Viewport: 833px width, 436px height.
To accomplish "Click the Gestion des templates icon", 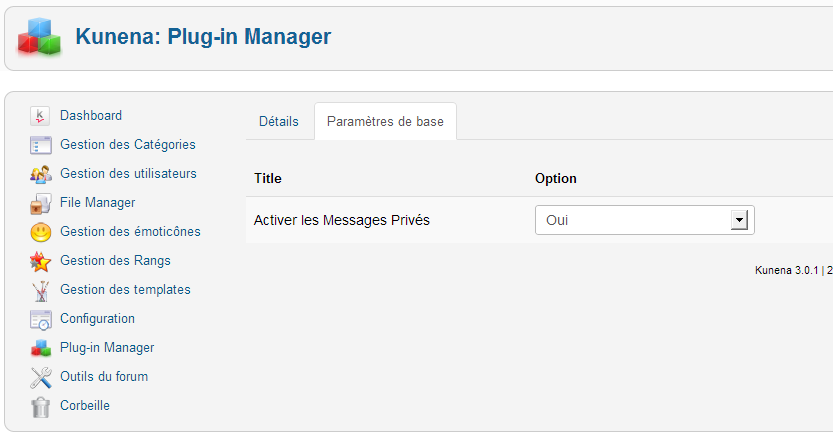I will [40, 290].
